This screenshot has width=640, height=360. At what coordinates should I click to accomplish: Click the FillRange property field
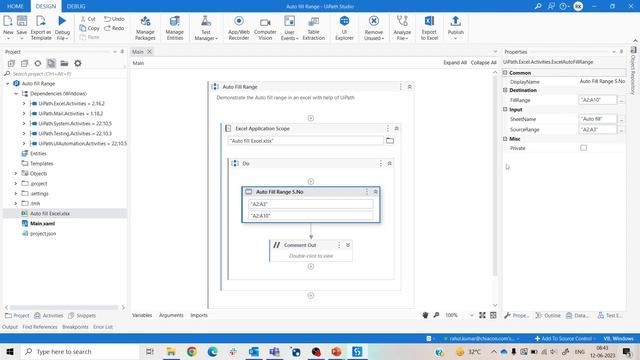[x=598, y=100]
